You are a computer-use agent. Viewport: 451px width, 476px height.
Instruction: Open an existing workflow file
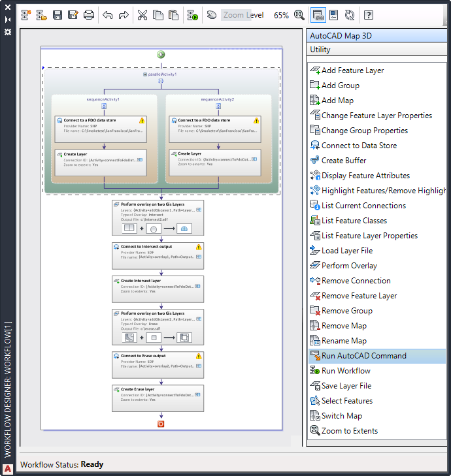tap(42, 15)
